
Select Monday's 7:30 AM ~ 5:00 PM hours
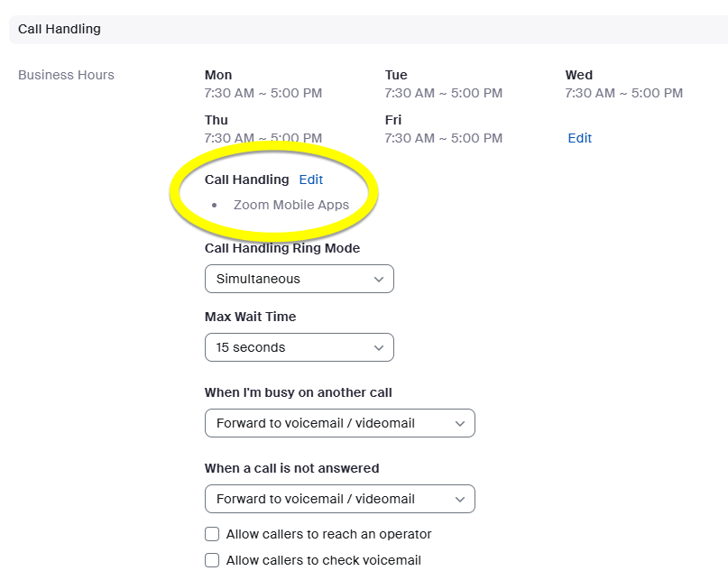[263, 93]
